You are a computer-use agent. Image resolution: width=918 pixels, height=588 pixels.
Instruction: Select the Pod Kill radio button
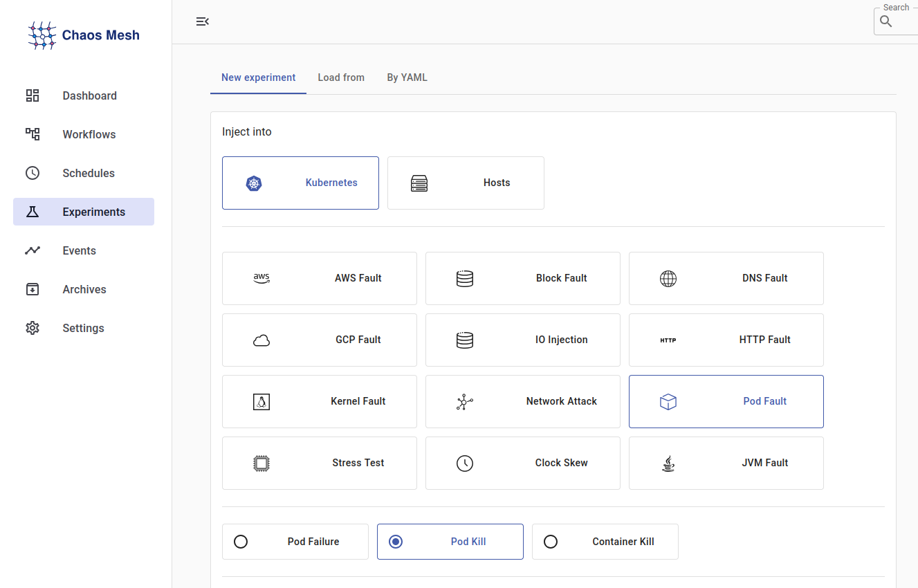pos(396,542)
